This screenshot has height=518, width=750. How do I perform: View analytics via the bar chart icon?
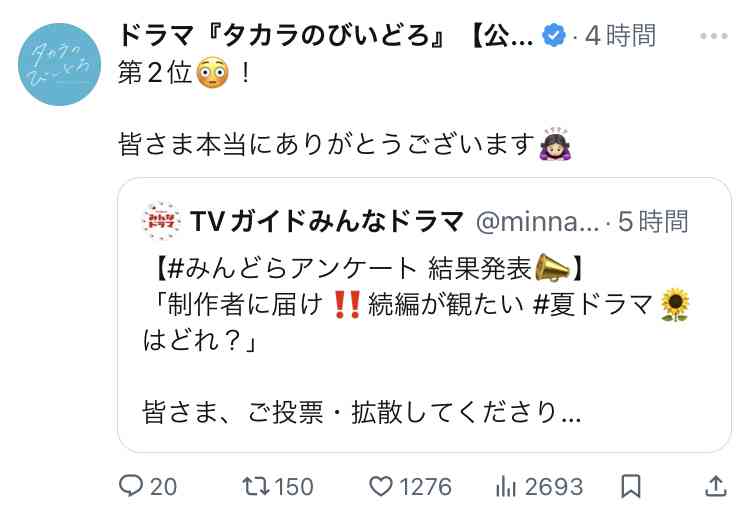(506, 487)
